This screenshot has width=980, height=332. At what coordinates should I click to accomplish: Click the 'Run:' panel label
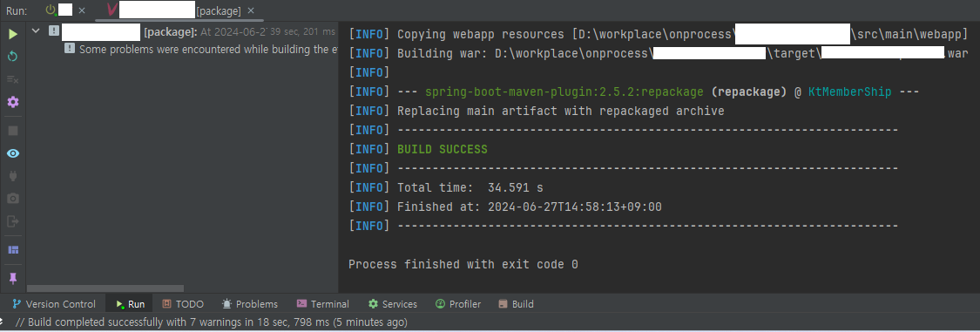17,10
